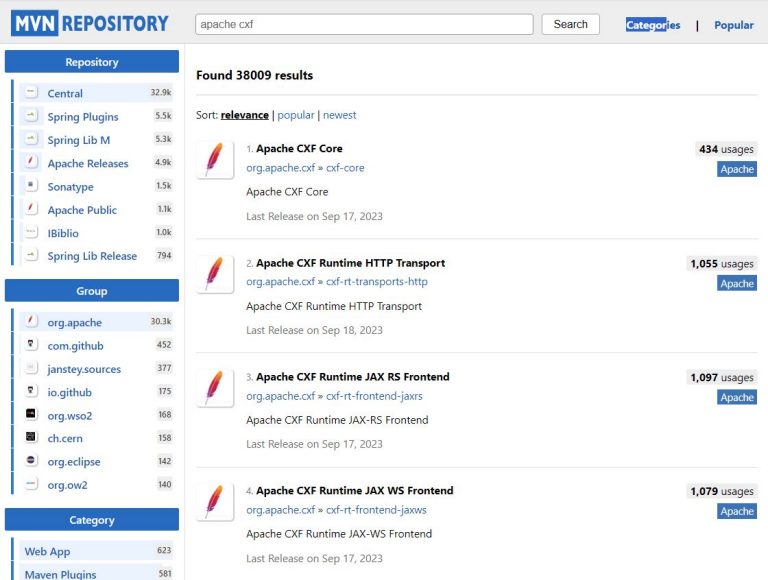The image size is (768, 580).
Task: Click Apache license tag on CXF Core
Action: (x=737, y=169)
